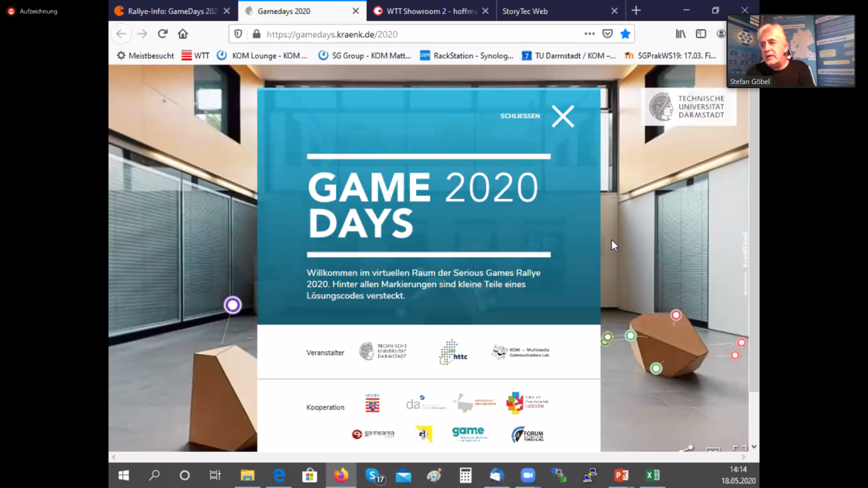Reload the Gamedays page
Image resolution: width=868 pixels, height=488 pixels.
pyautogui.click(x=162, y=33)
